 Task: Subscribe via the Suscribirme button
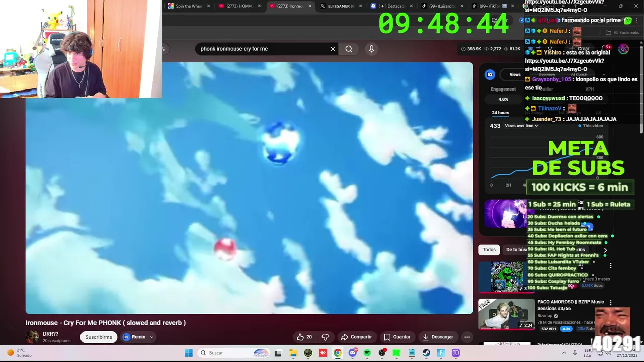click(x=99, y=337)
